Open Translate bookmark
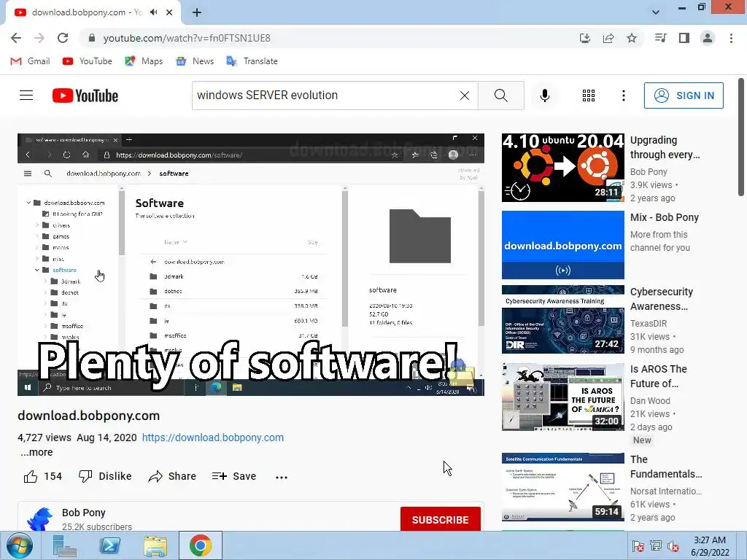This screenshot has width=747, height=560. (252, 61)
